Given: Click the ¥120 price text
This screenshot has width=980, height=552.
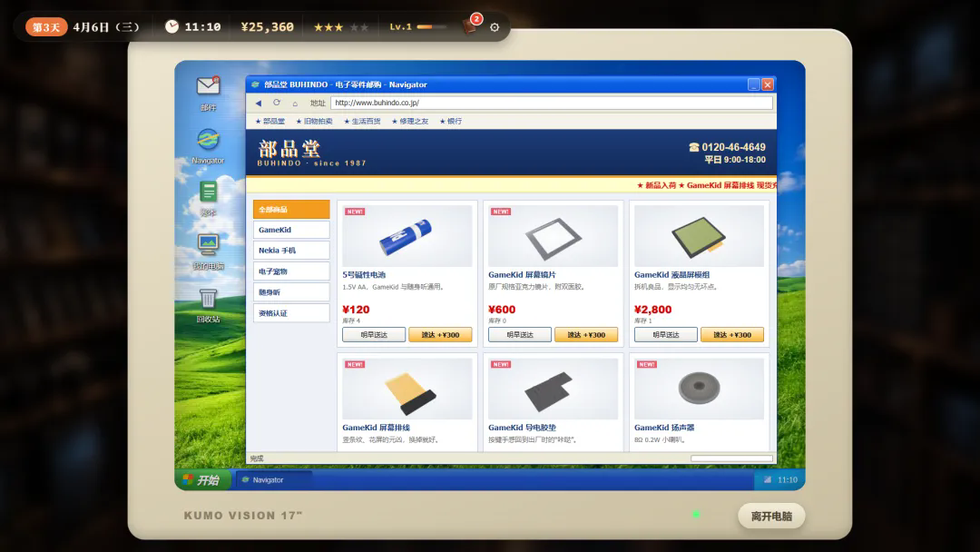Looking at the screenshot, I should pos(356,310).
